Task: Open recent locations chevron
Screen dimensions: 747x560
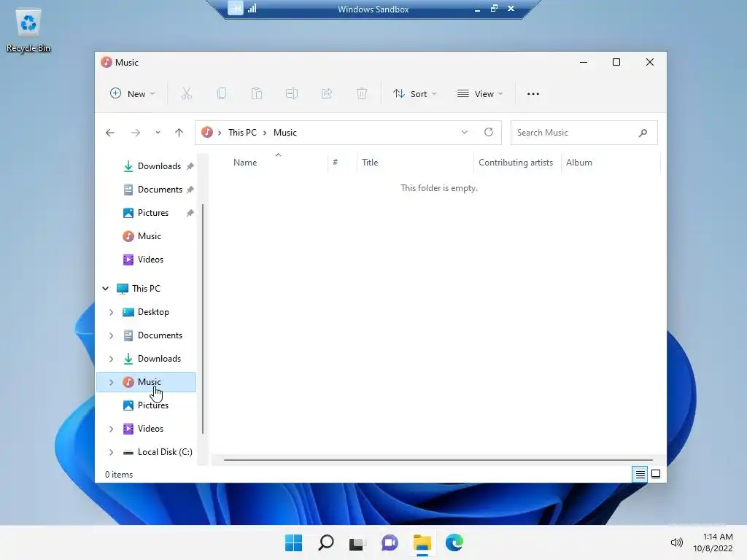Action: (158, 133)
